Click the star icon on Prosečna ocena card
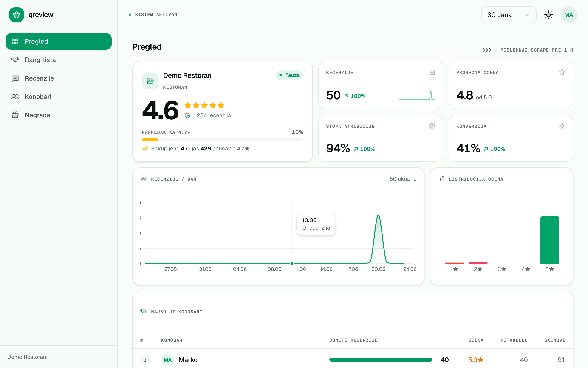 point(562,72)
